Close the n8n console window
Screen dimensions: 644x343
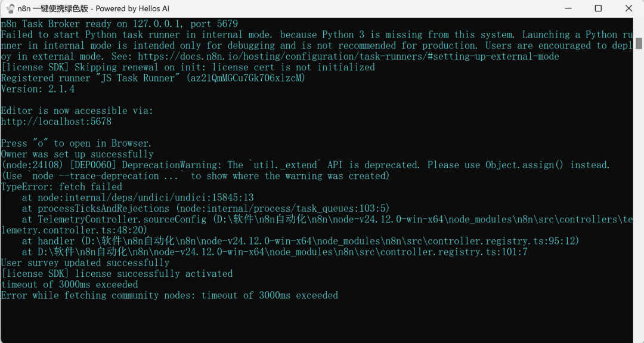[629, 8]
